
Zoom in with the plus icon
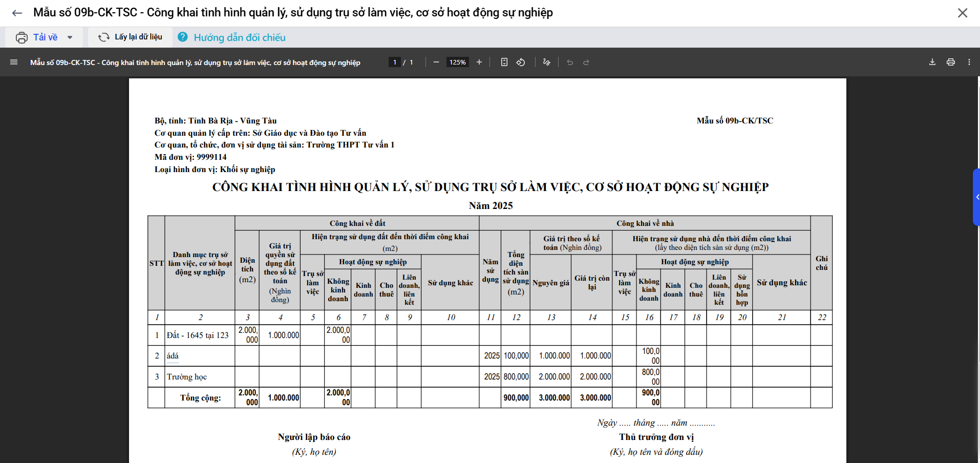479,62
